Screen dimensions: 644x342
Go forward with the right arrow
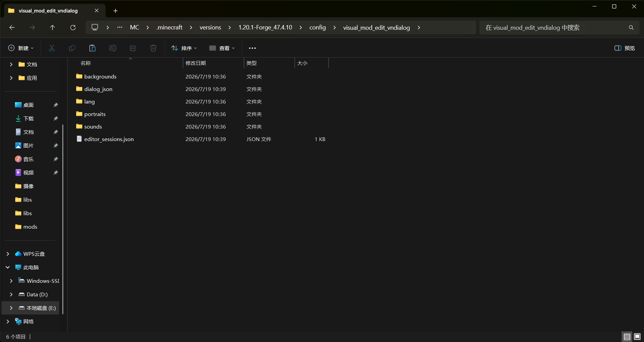point(33,27)
